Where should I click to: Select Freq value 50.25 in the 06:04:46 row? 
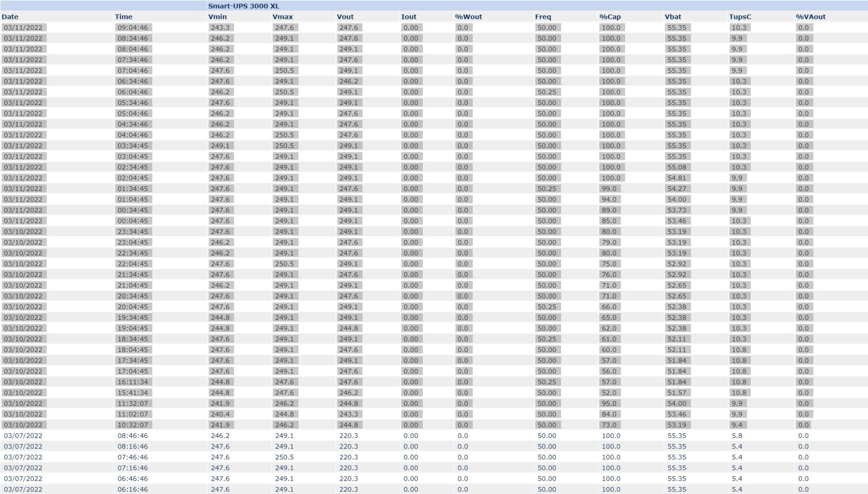click(547, 92)
